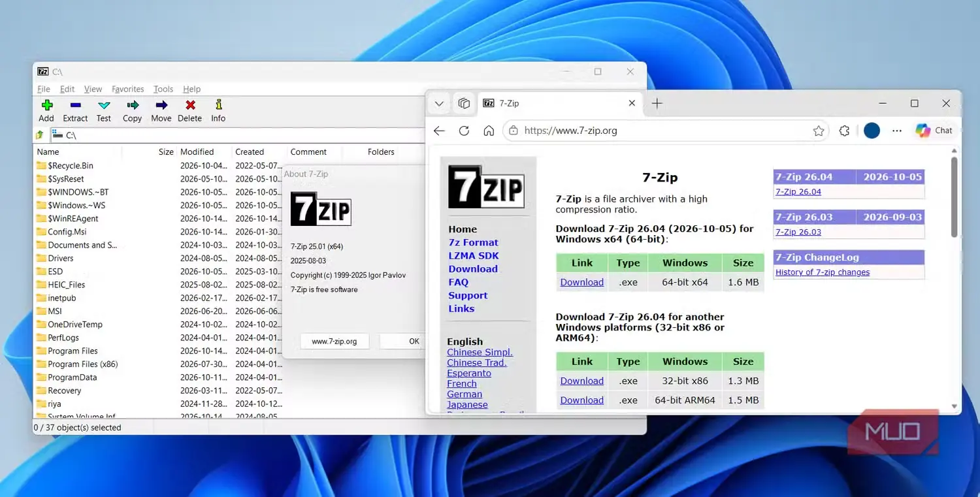Click the Copy toolbar icon
This screenshot has width=980, height=497.
(132, 110)
